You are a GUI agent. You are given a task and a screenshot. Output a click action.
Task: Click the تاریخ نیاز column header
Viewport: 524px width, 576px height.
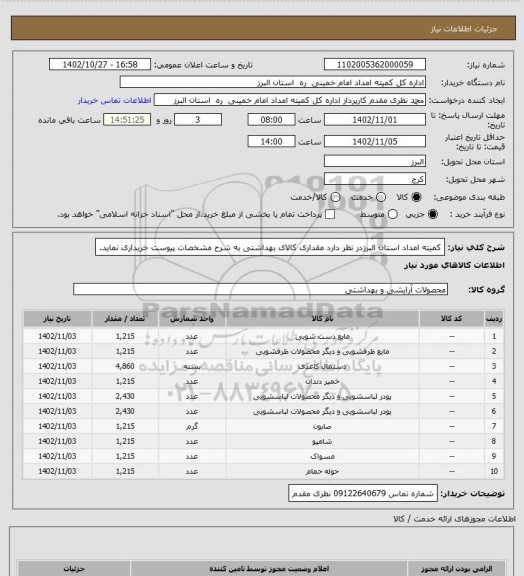[57, 318]
